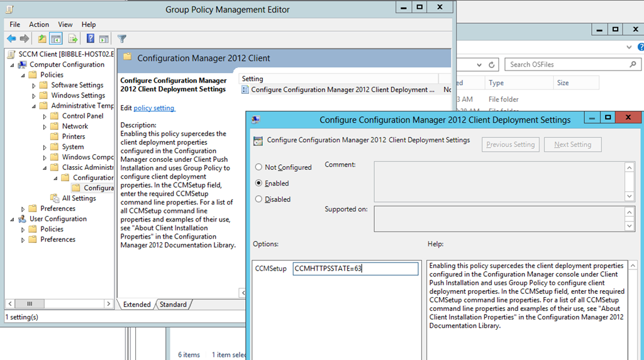Screen dimensions: 644x360
Task: Click the Next Setting button
Action: pyautogui.click(x=572, y=145)
